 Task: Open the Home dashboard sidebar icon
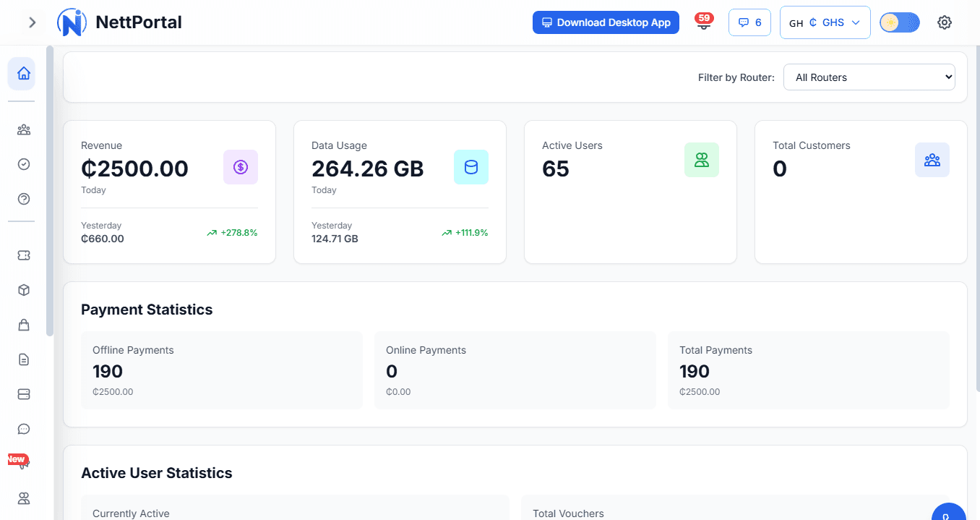click(x=23, y=73)
